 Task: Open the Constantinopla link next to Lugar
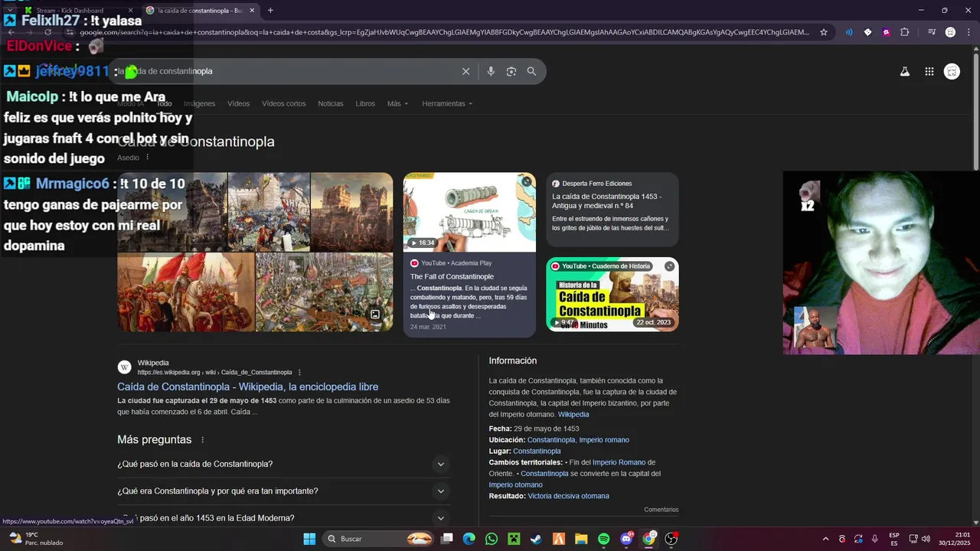tap(537, 452)
